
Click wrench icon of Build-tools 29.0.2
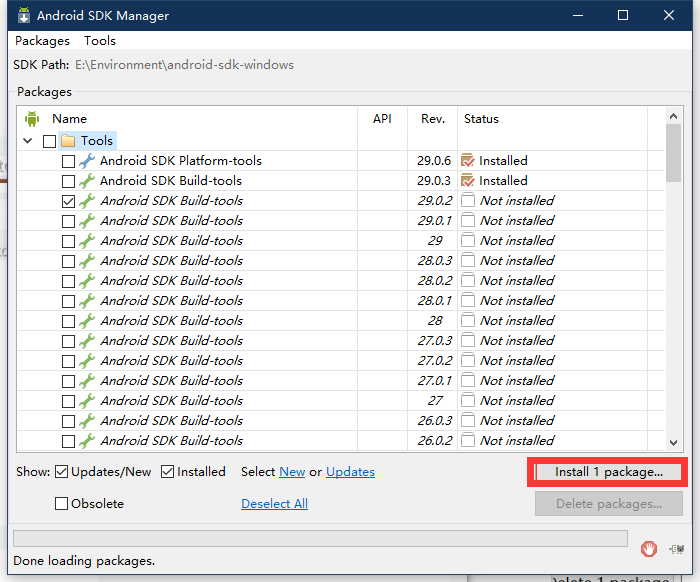[x=87, y=201]
